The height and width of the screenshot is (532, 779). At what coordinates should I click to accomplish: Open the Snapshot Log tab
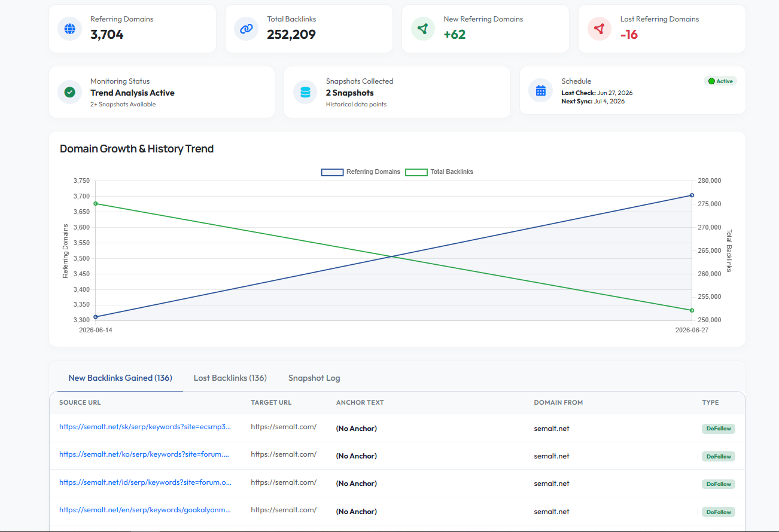pyautogui.click(x=314, y=378)
